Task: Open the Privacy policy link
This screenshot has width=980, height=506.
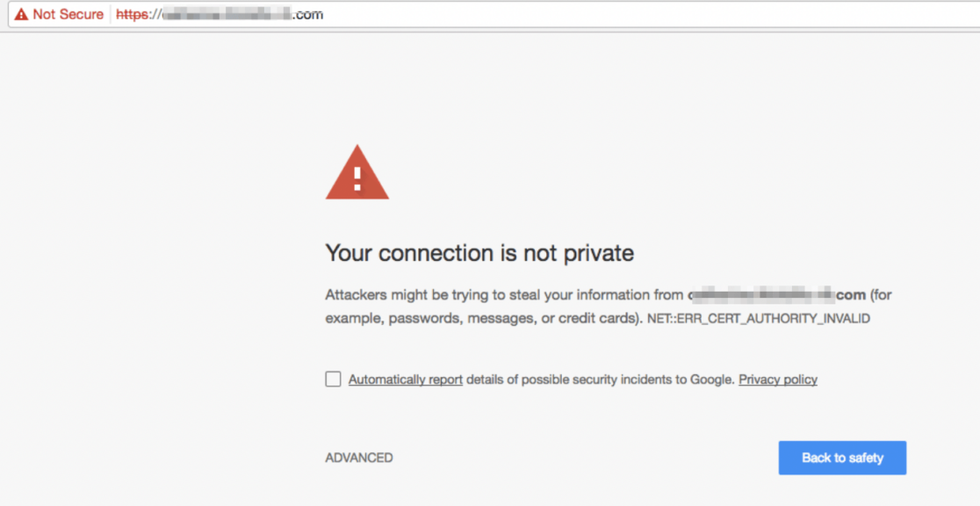Action: pyautogui.click(x=777, y=379)
